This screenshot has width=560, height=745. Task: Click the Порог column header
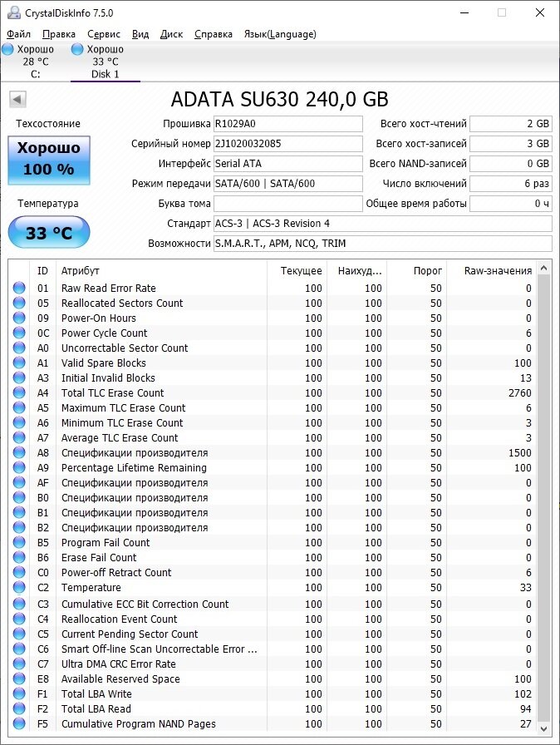coord(417,271)
